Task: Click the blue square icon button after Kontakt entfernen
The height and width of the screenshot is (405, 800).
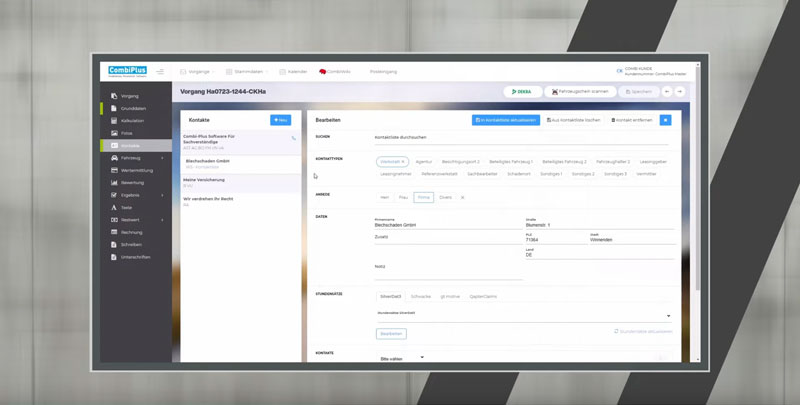Action: pyautogui.click(x=665, y=120)
